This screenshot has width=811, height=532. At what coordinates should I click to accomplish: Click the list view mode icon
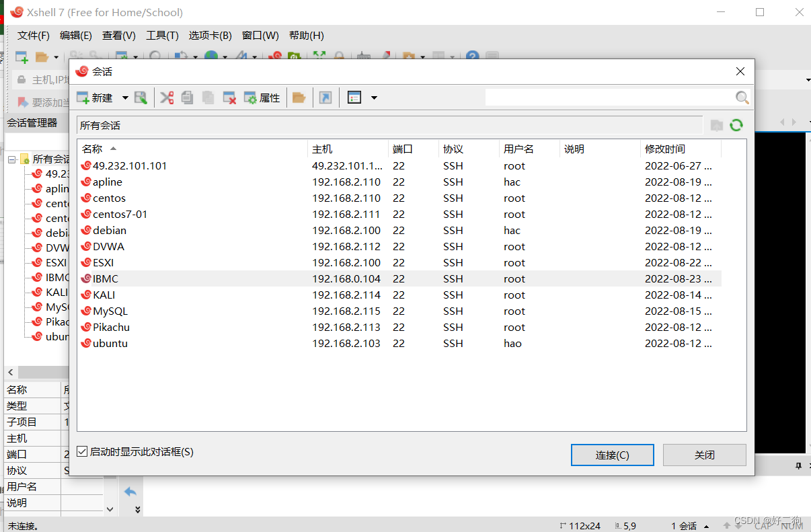pyautogui.click(x=354, y=98)
